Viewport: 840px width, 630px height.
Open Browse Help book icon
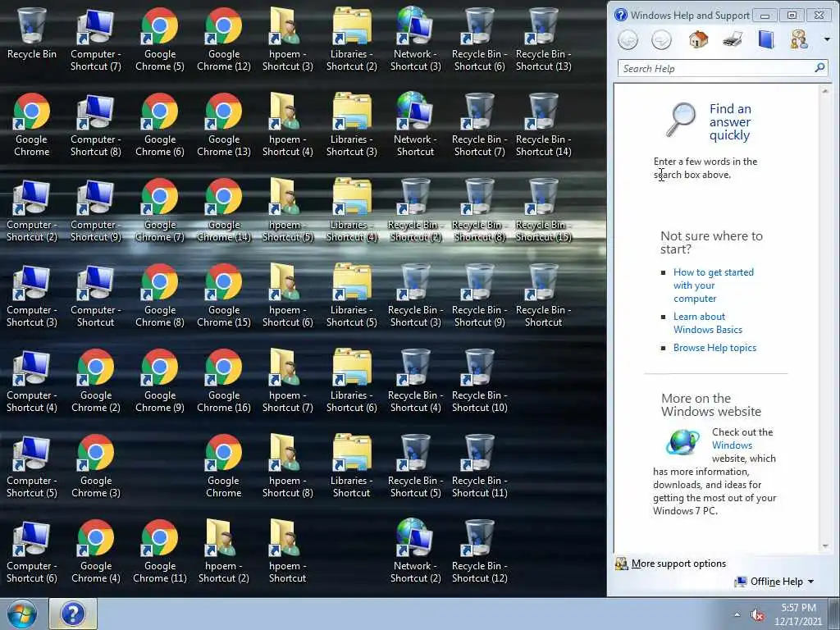pyautogui.click(x=766, y=39)
